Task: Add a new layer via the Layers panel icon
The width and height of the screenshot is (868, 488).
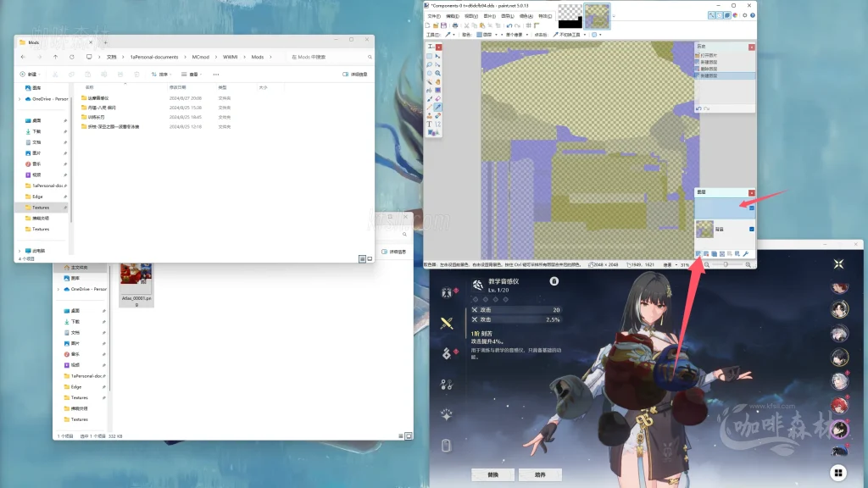Action: click(x=698, y=254)
